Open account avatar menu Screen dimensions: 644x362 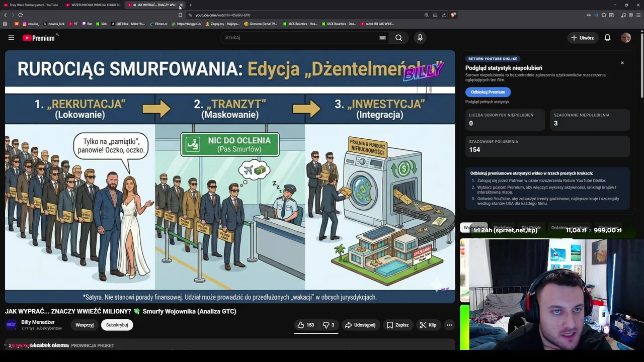[626, 38]
